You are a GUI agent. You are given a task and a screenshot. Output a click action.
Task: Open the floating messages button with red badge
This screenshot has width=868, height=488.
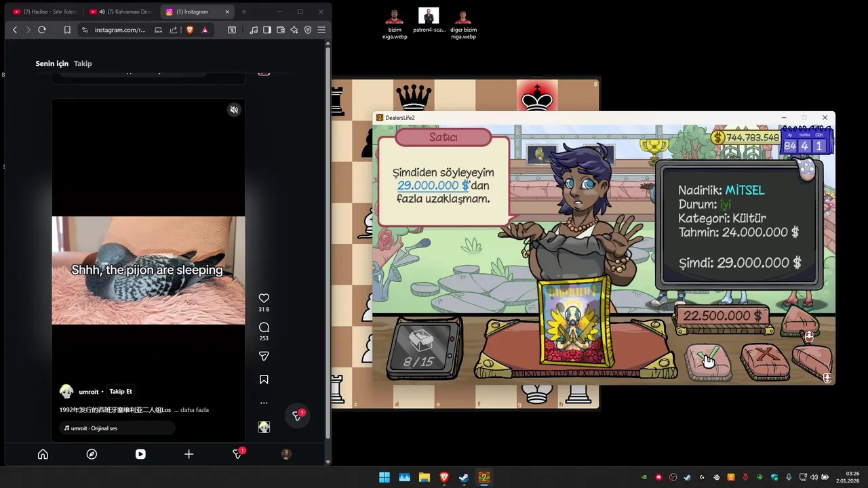[297, 416]
